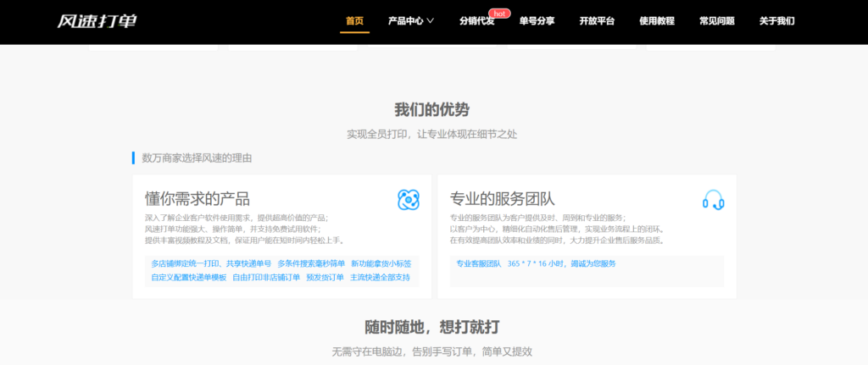Click the headset customer service icon

tap(713, 200)
